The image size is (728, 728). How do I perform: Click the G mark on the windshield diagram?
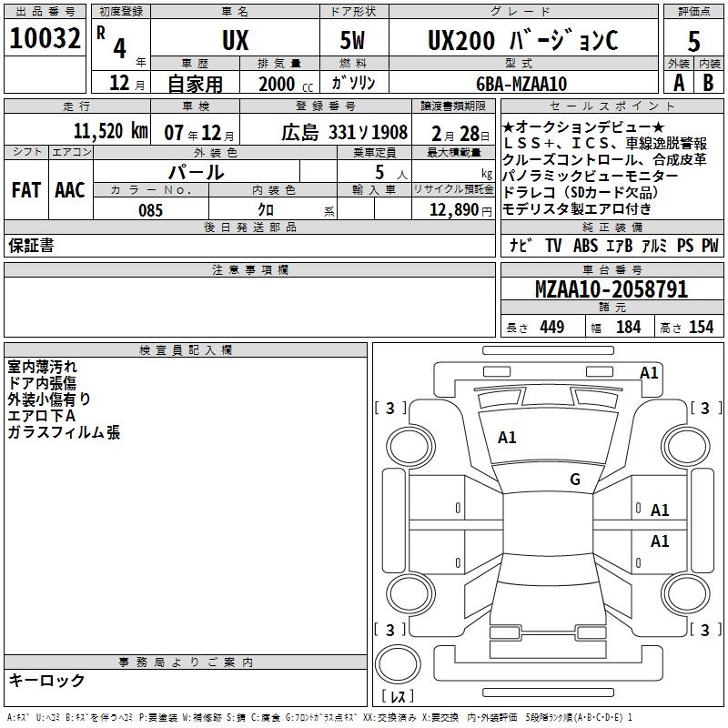click(574, 480)
